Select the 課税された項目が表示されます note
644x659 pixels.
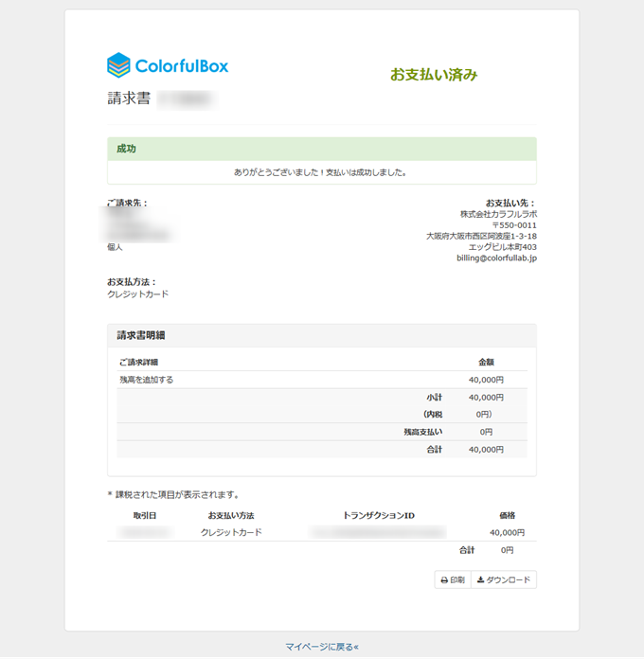173,495
